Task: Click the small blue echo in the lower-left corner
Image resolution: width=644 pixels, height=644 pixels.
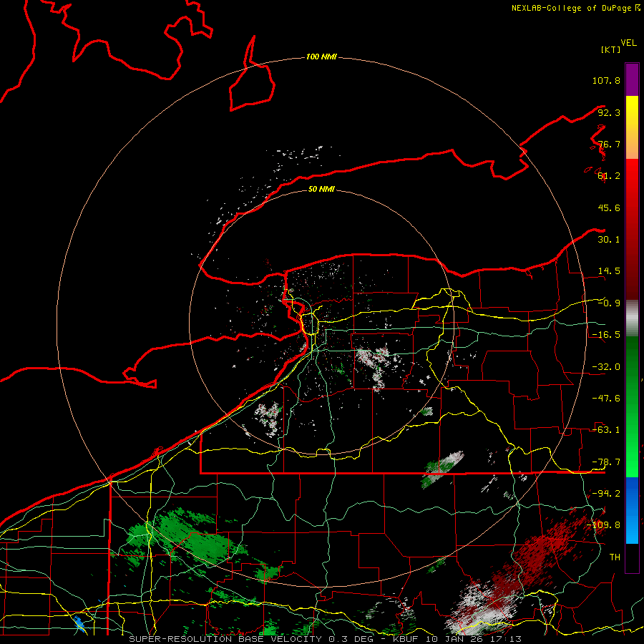Action: coord(79,623)
